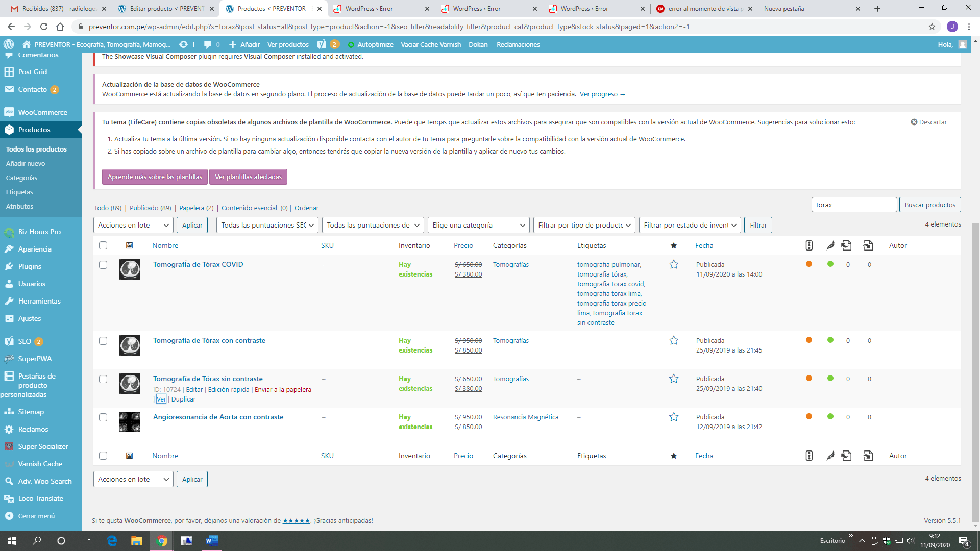Open Etiquetas submenu item
Image resolution: width=980 pixels, height=551 pixels.
coord(19,192)
